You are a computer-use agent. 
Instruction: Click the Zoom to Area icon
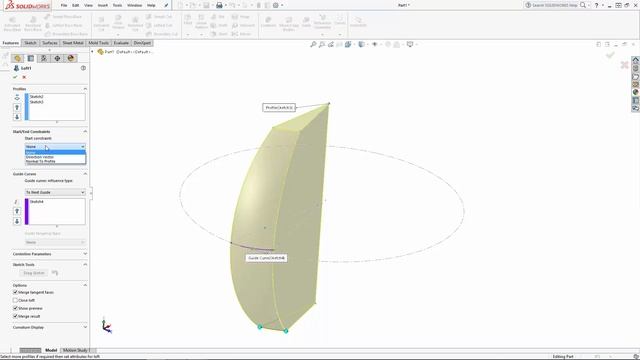tap(322, 44)
